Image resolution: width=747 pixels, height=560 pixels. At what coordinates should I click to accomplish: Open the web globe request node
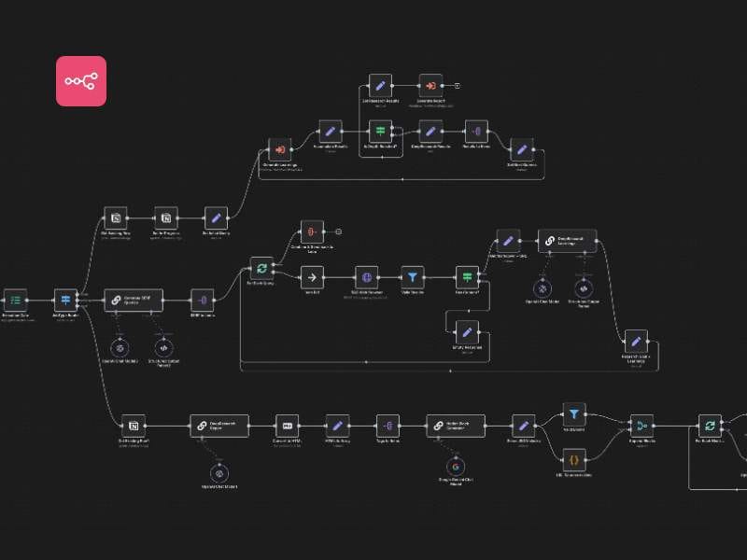point(366,277)
